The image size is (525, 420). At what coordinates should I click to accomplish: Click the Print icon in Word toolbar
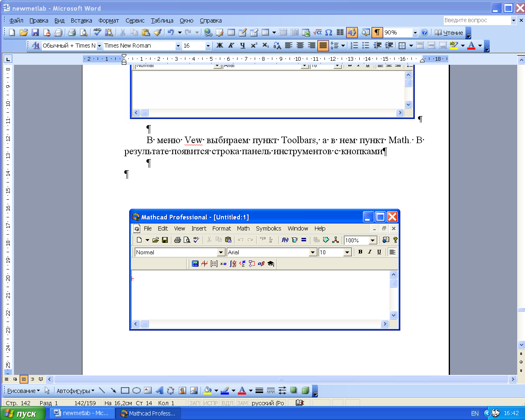coord(72,32)
